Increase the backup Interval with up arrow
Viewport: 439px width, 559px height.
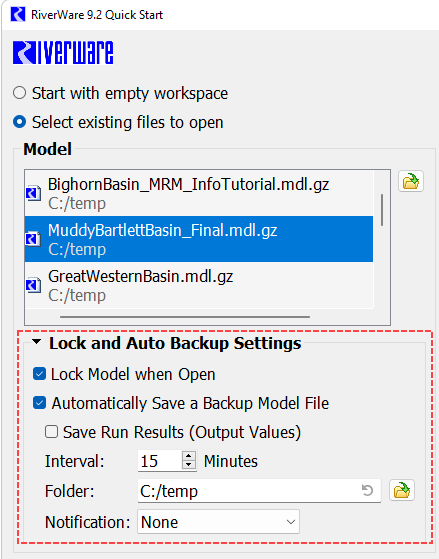coord(189,456)
